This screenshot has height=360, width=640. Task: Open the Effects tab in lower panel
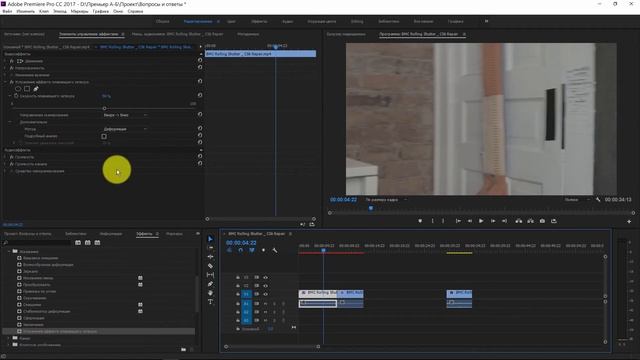point(144,234)
